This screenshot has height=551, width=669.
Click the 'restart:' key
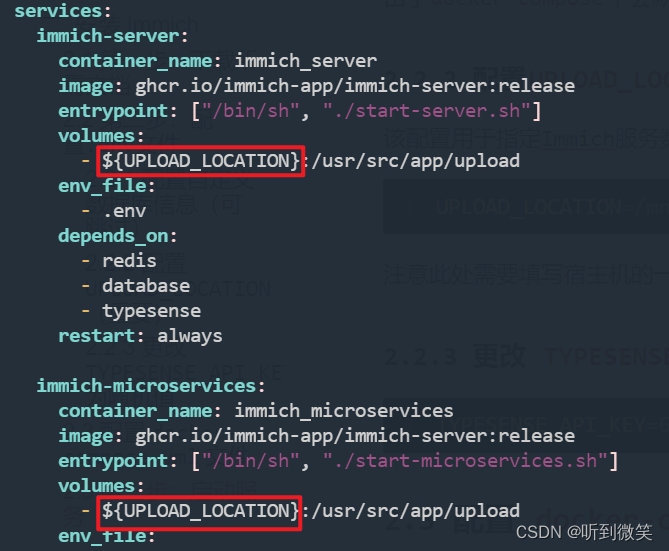coord(101,336)
